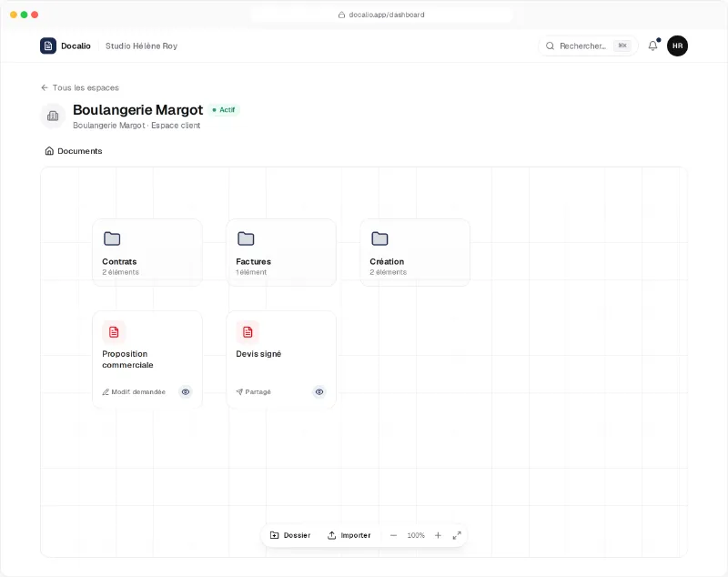
Task: Click '2 éléments' under Création
Action: 389,272
